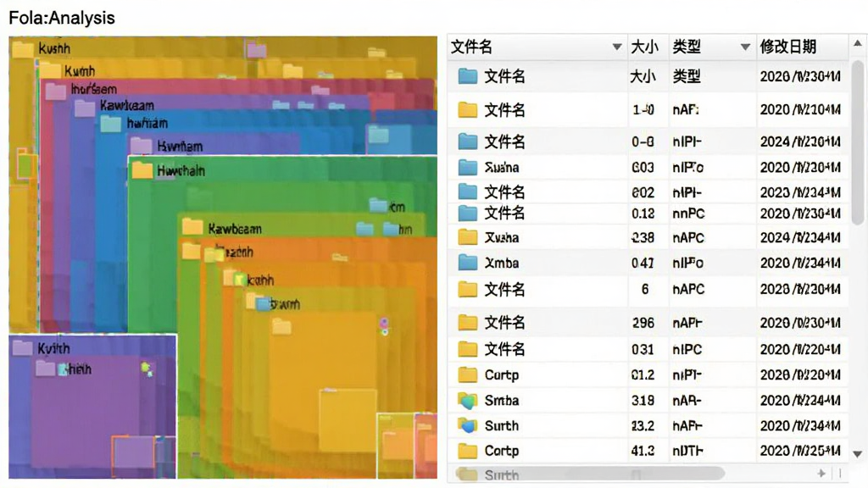The image size is (868, 488).
Task: Click folder icon in the size 602 row
Action: tap(468, 192)
